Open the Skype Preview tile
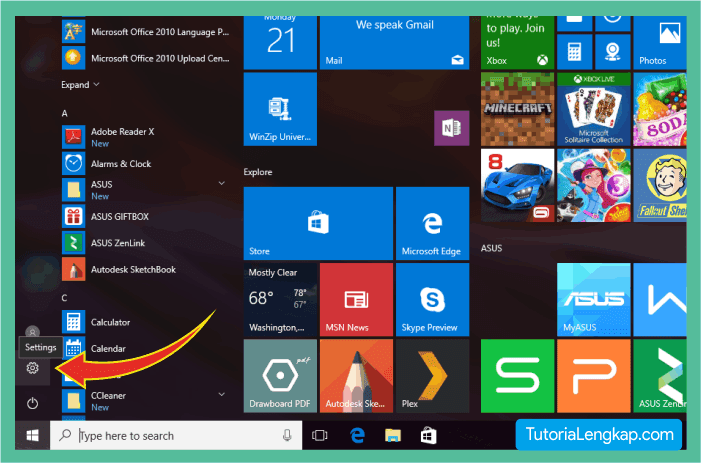 [432, 299]
